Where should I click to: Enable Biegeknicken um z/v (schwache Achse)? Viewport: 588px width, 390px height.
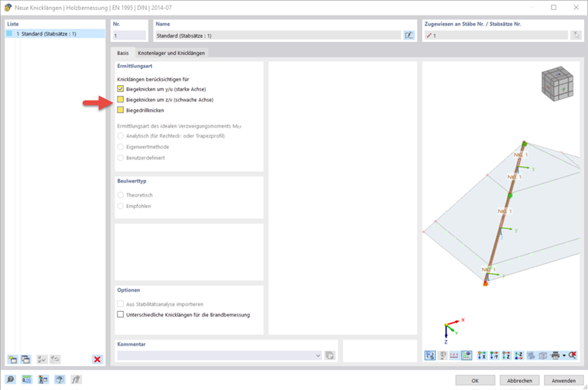(121, 99)
